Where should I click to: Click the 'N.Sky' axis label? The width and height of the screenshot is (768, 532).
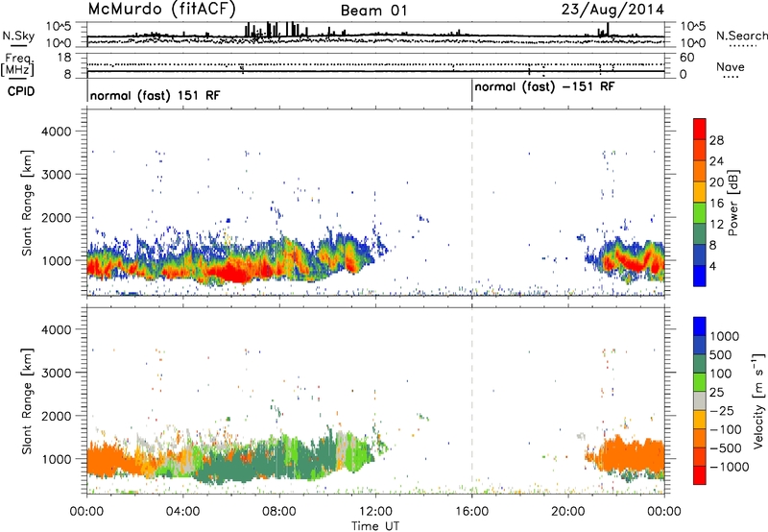click(18, 36)
